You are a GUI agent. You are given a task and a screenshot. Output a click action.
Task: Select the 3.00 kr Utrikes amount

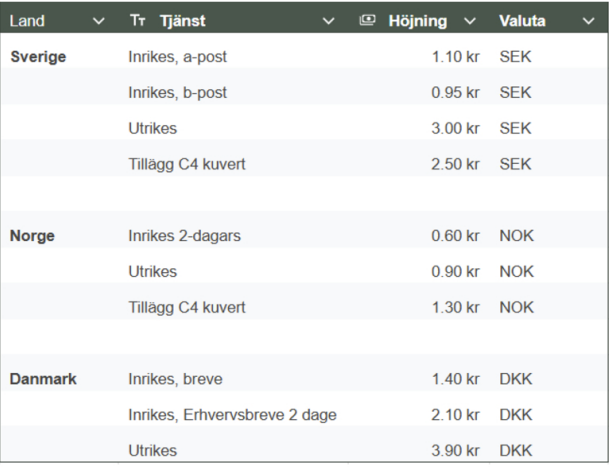(455, 128)
